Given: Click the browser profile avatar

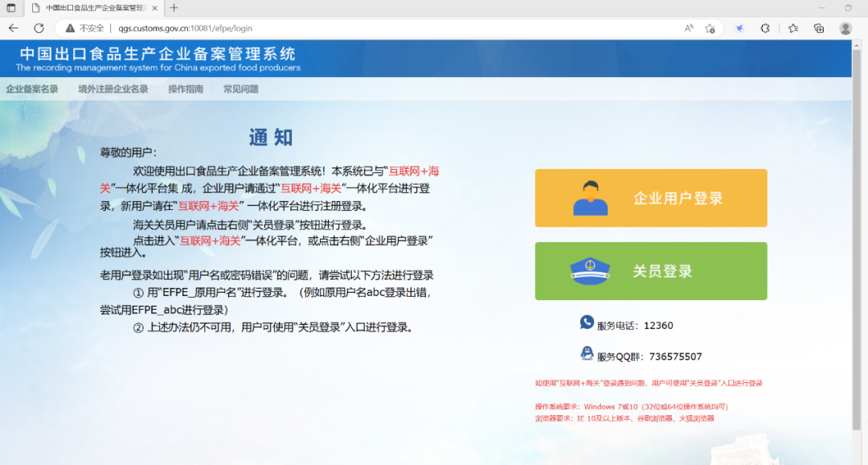Looking at the screenshot, I should click(845, 27).
